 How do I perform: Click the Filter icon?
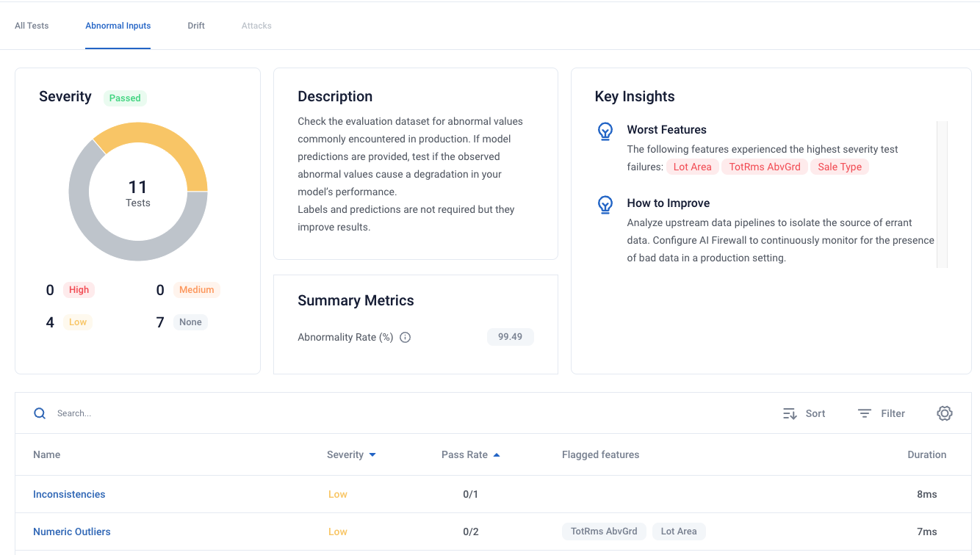[865, 413]
